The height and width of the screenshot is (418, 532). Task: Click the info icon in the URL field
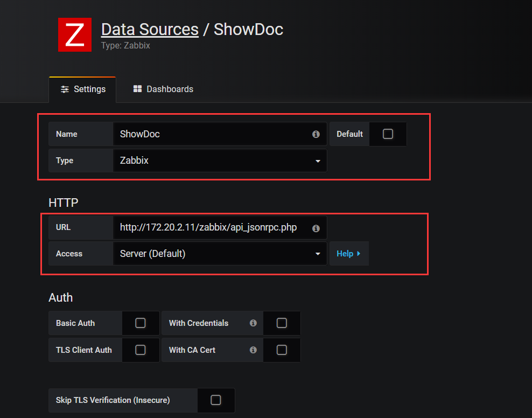[316, 228]
